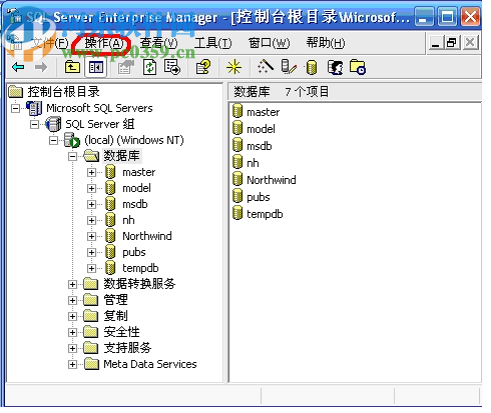Viewport: 491px width, 413px height.
Task: Expand the pubs database tree node
Action: click(91, 253)
